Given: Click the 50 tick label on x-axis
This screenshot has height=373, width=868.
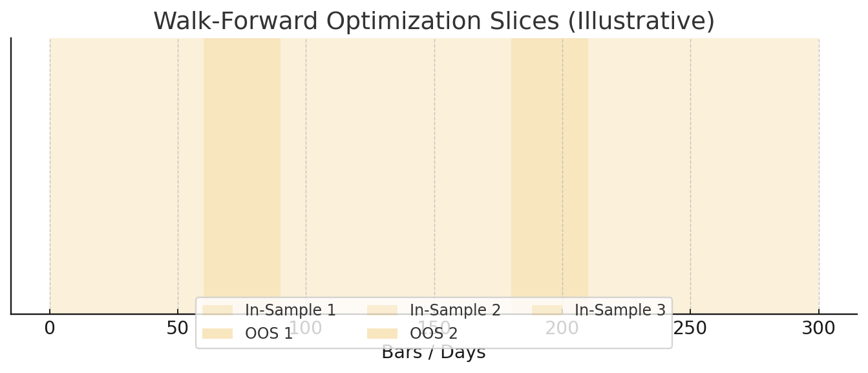Looking at the screenshot, I should tap(178, 328).
